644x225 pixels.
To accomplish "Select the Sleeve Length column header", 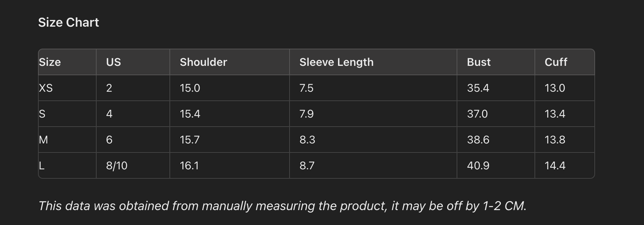I will pyautogui.click(x=336, y=62).
